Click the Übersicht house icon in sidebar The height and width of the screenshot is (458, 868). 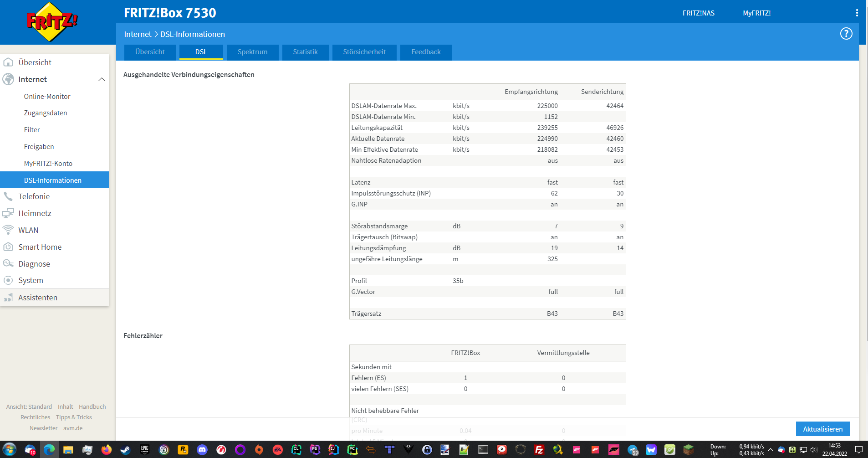(8, 62)
